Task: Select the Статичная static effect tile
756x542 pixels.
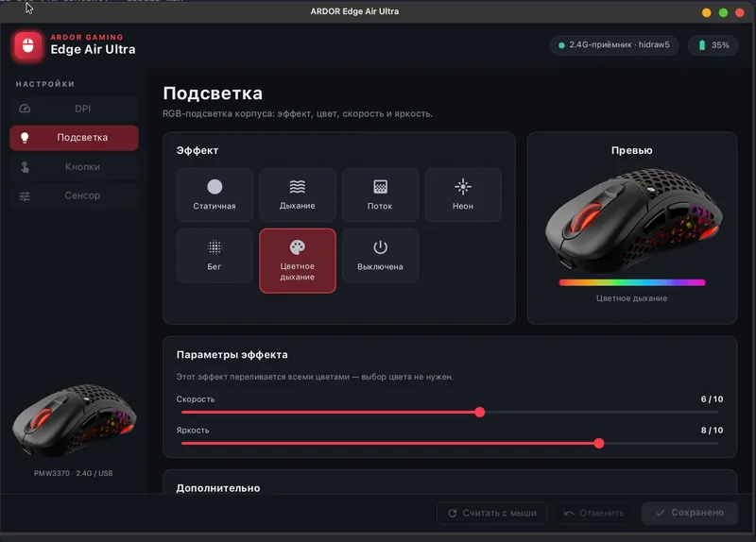Action: pos(215,195)
